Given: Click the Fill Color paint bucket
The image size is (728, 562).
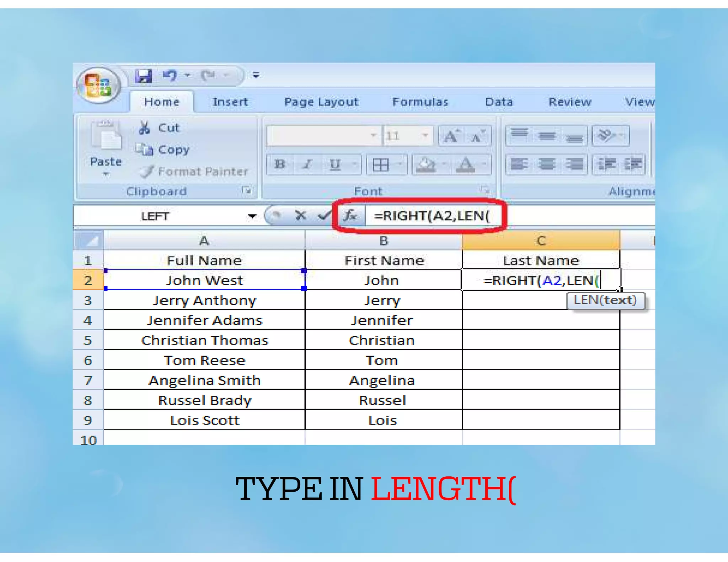Looking at the screenshot, I should (x=425, y=164).
